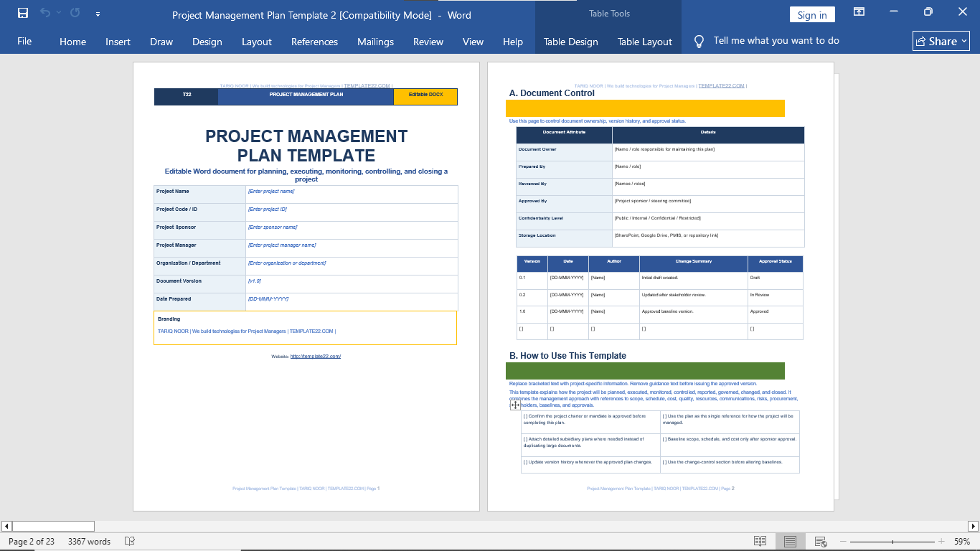Redo the last action

point(75,13)
